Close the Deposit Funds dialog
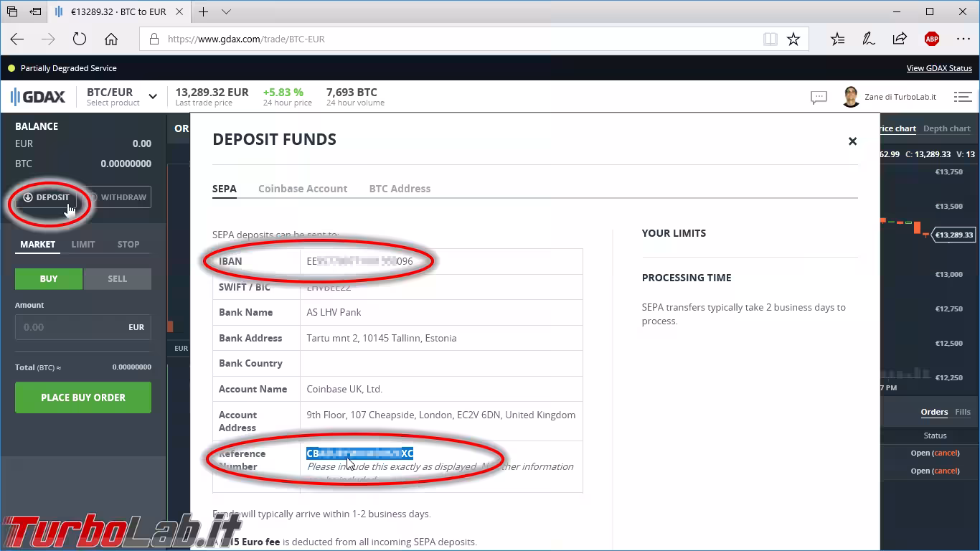980x551 pixels. (x=852, y=141)
